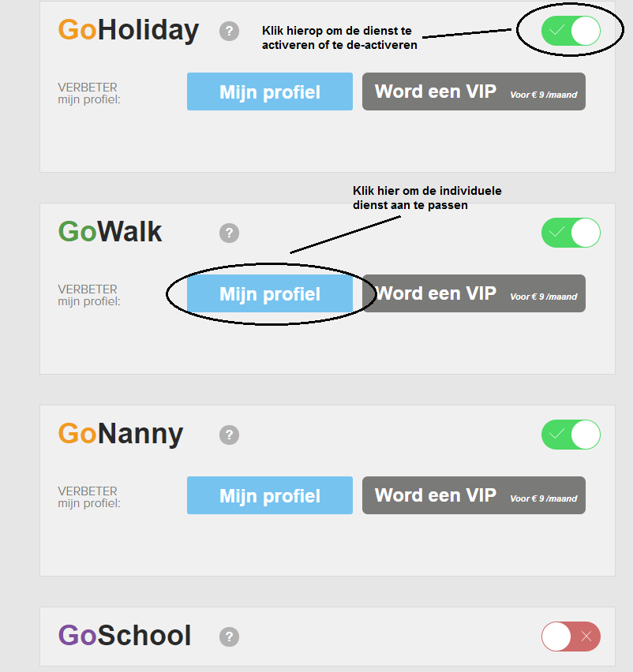Disable the GoWalk service toggle
The image size is (633, 672).
pos(571,233)
